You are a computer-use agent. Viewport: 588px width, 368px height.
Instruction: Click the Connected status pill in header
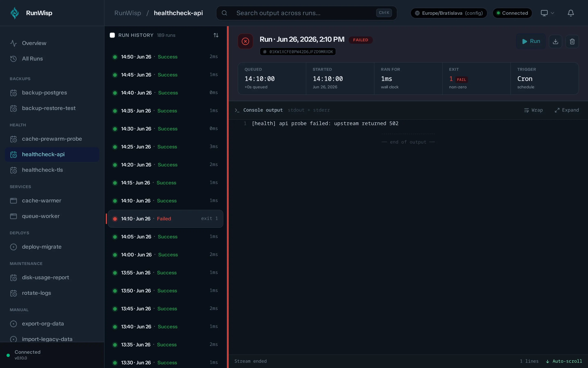[512, 13]
